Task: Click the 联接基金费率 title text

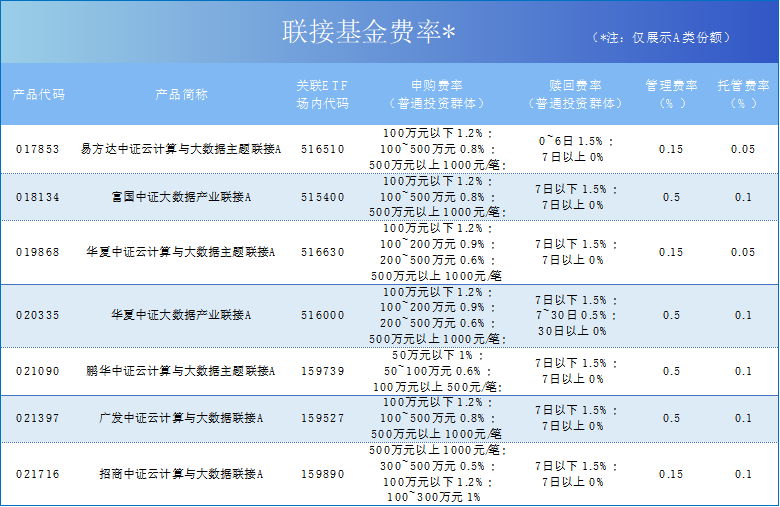Action: [369, 33]
